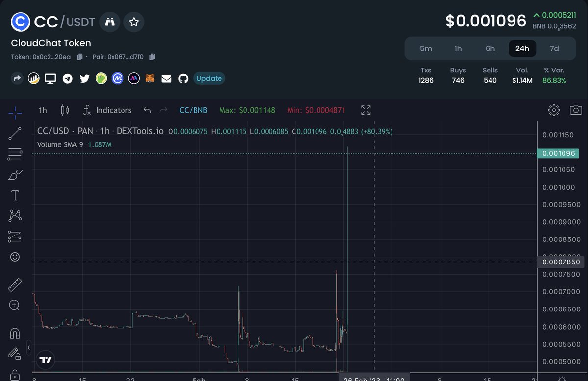
Task: Open the patterns drawing tool
Action: pos(15,215)
